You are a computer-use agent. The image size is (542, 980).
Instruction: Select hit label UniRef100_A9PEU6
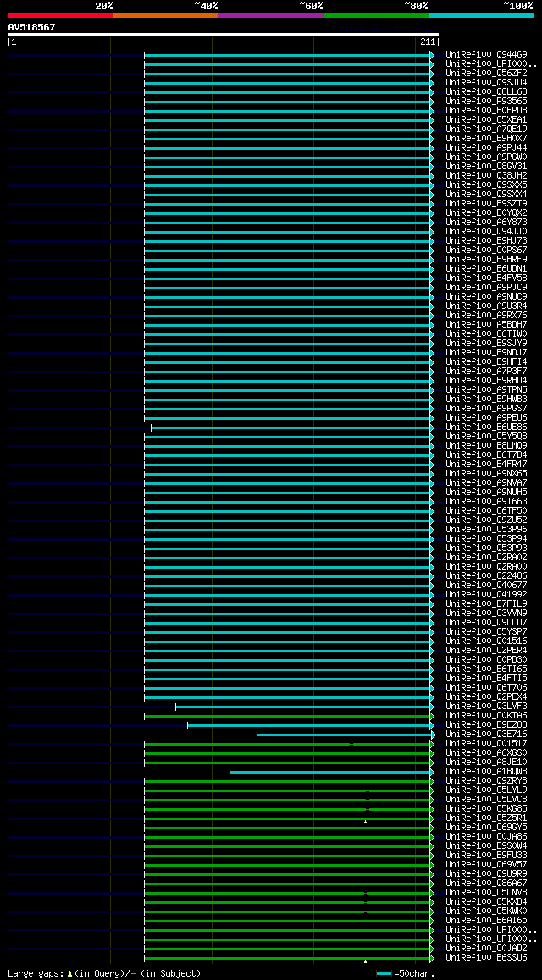tap(486, 417)
